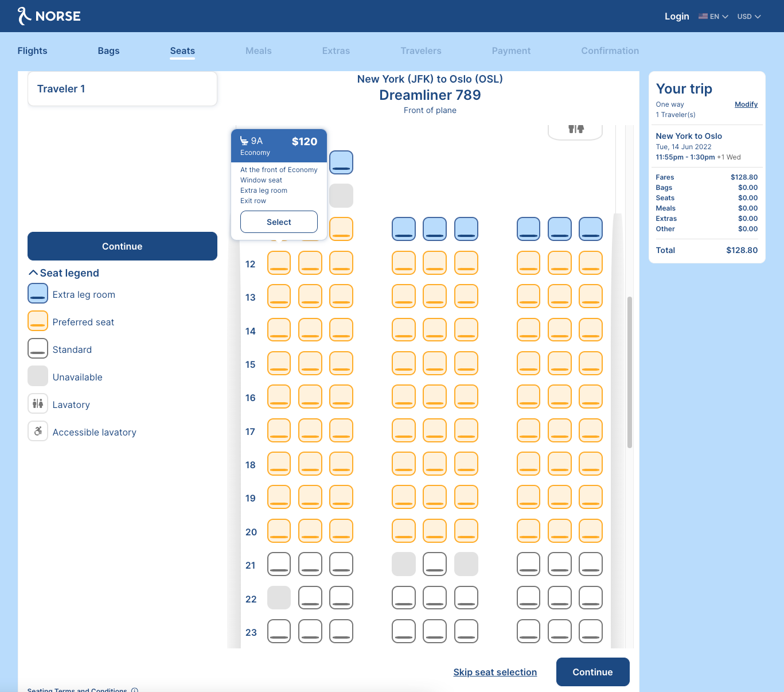Click the seat map vertical scrollbar

coord(630,372)
